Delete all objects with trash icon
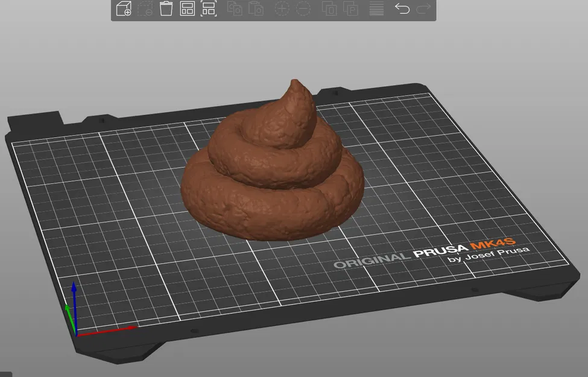 point(166,8)
